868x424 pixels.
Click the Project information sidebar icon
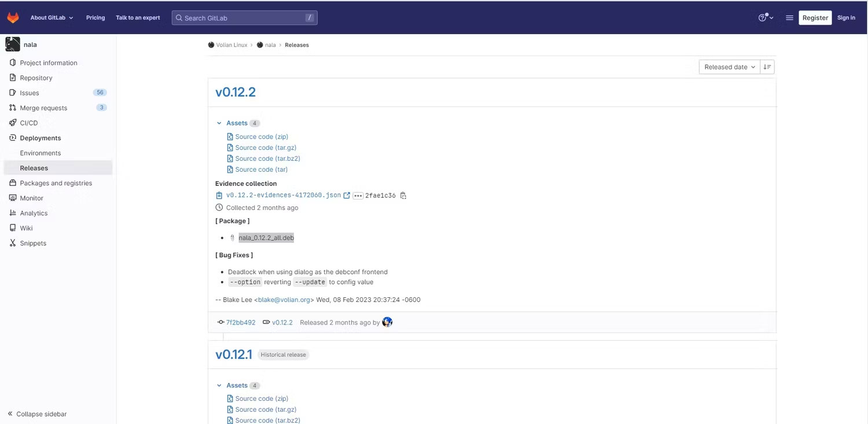(x=13, y=62)
